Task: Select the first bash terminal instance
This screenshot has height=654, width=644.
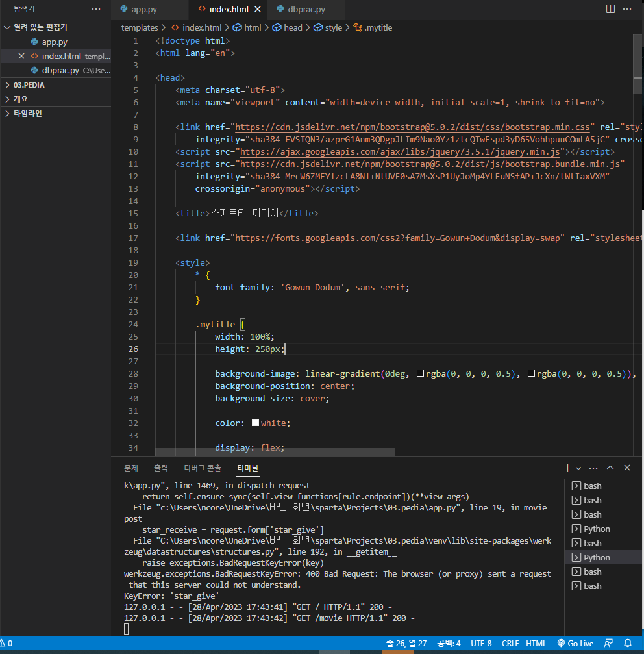Action: click(603, 486)
